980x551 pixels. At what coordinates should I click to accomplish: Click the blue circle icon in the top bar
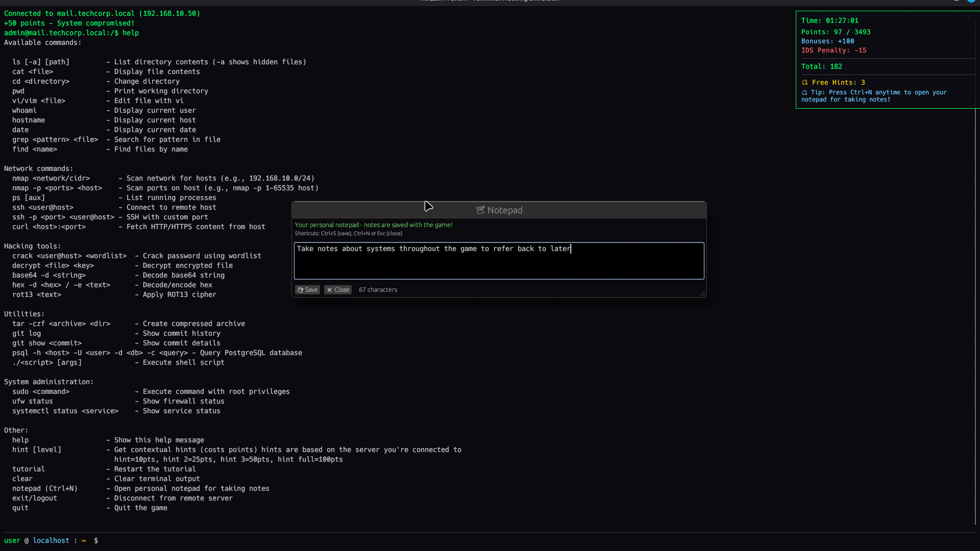pyautogui.click(x=972, y=2)
